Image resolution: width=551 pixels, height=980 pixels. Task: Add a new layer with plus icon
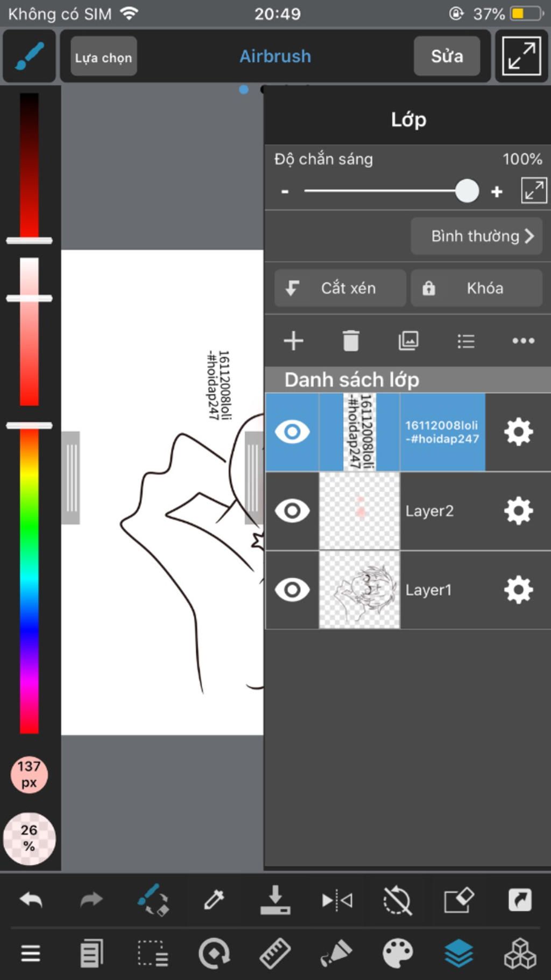[293, 341]
